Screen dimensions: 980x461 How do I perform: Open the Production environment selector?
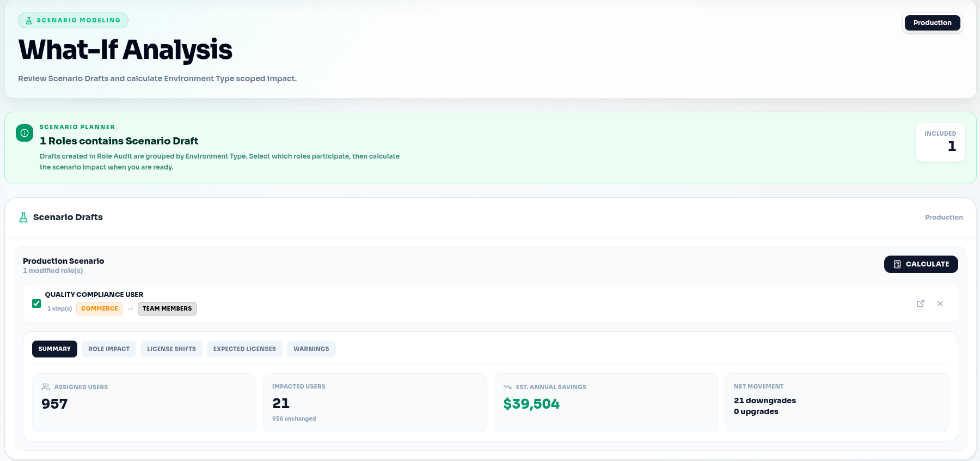pyautogui.click(x=932, y=23)
